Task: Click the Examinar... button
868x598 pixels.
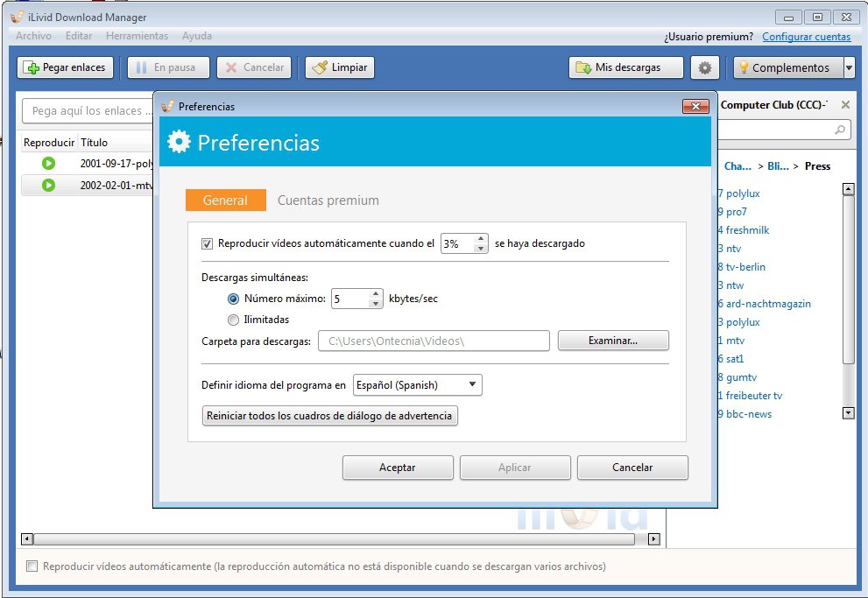Action: click(x=613, y=341)
